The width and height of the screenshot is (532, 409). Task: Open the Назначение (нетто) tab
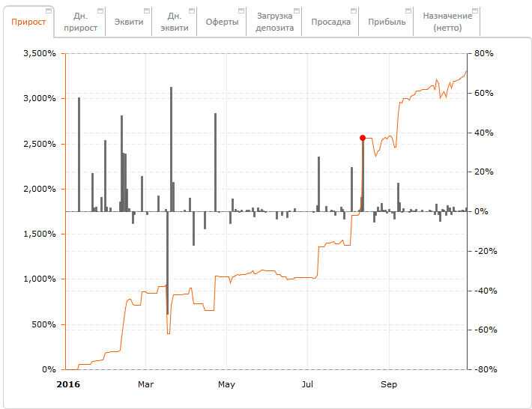[x=447, y=22]
